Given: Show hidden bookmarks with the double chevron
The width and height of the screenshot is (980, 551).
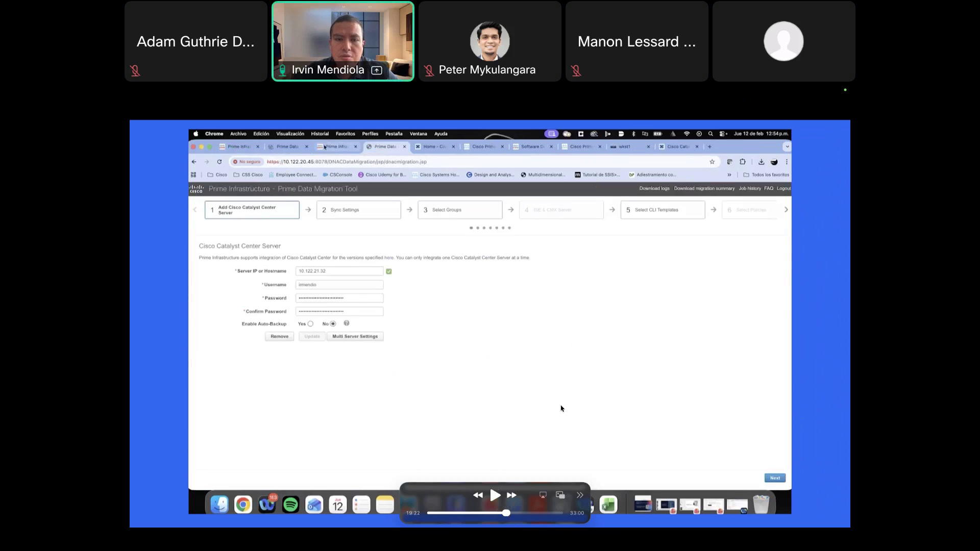Looking at the screenshot, I should (x=729, y=174).
